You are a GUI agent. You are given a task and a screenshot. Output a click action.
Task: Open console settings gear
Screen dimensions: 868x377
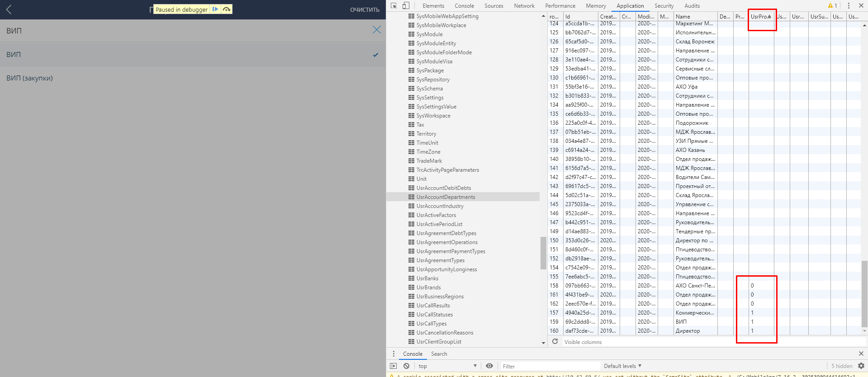coord(861,366)
